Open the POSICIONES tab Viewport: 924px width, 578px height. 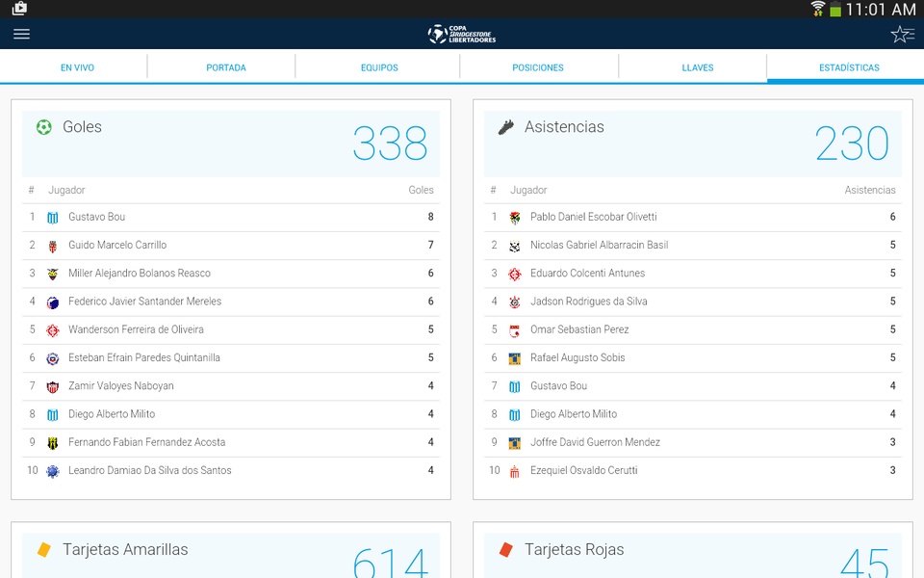tap(537, 67)
